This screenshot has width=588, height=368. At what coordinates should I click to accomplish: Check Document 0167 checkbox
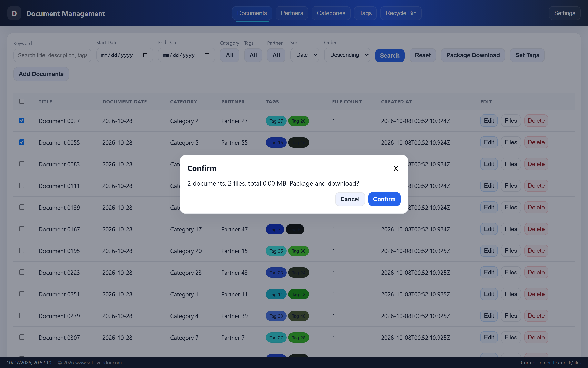pos(22,229)
